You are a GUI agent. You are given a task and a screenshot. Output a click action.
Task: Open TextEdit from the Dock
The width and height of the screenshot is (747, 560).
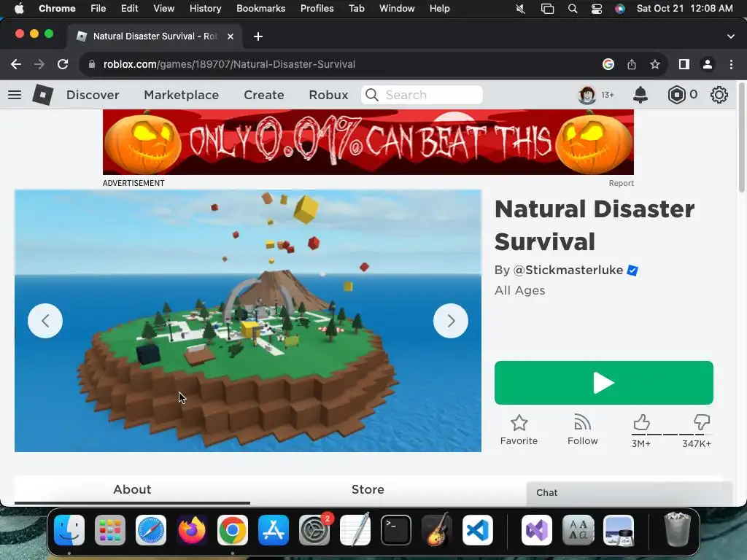tap(355, 529)
